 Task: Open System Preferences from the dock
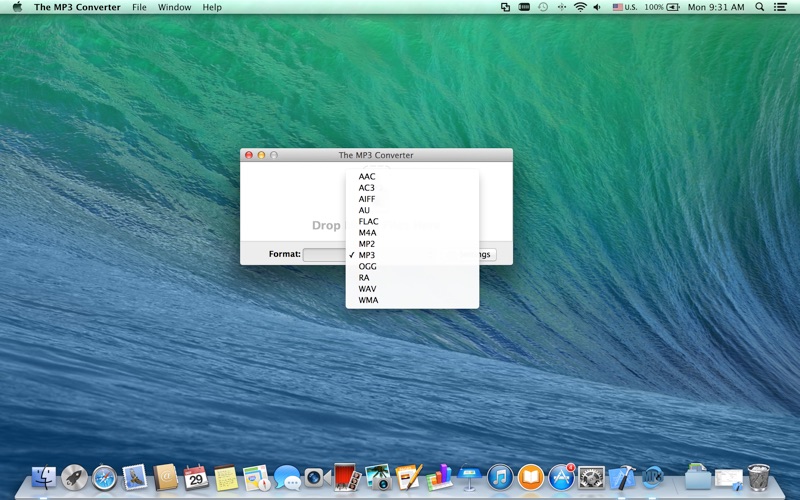[592, 478]
